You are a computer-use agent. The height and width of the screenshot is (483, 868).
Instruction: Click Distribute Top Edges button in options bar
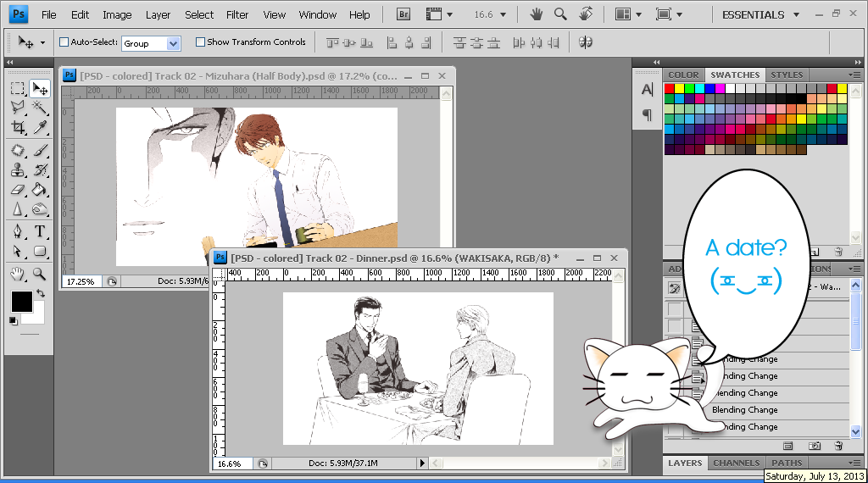pos(459,42)
